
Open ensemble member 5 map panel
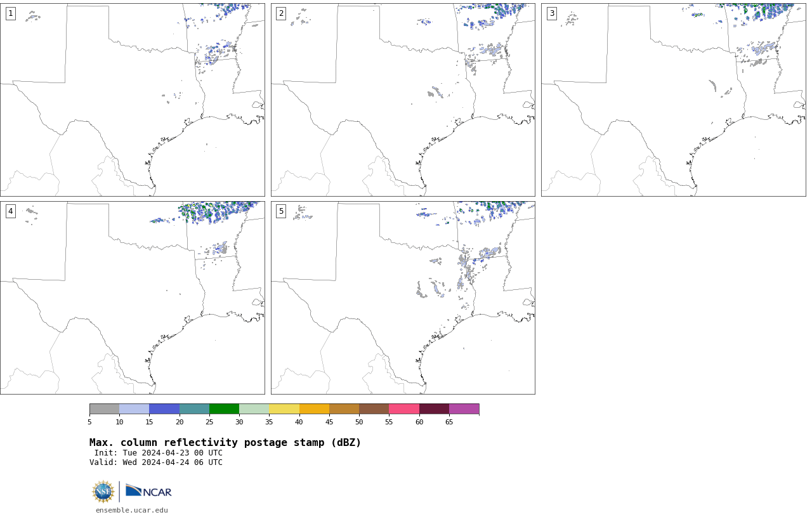point(403,298)
